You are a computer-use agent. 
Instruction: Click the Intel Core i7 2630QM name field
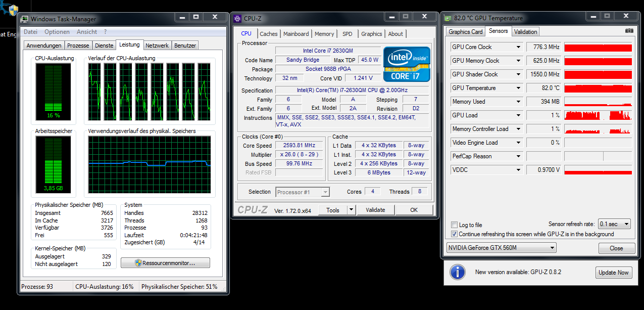pos(328,51)
